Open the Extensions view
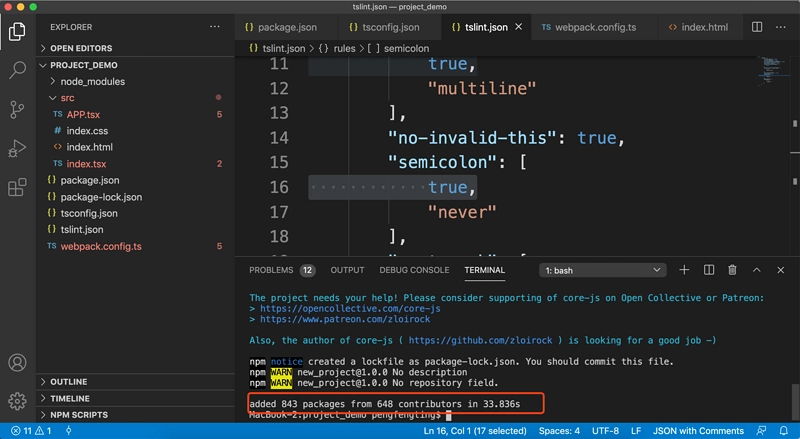 pyautogui.click(x=17, y=188)
